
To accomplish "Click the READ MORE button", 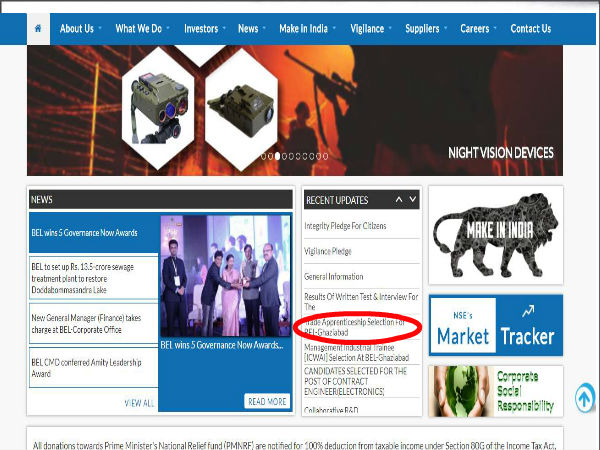I will pos(267,401).
